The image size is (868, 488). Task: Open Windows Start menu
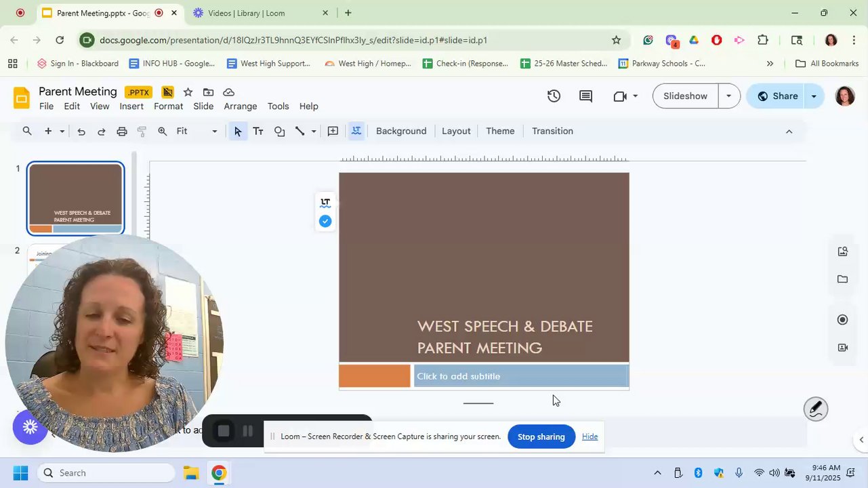click(20, 473)
